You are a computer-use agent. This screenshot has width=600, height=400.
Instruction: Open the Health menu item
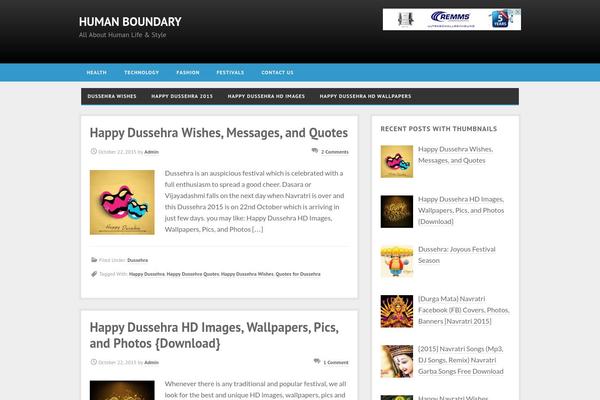(x=96, y=72)
